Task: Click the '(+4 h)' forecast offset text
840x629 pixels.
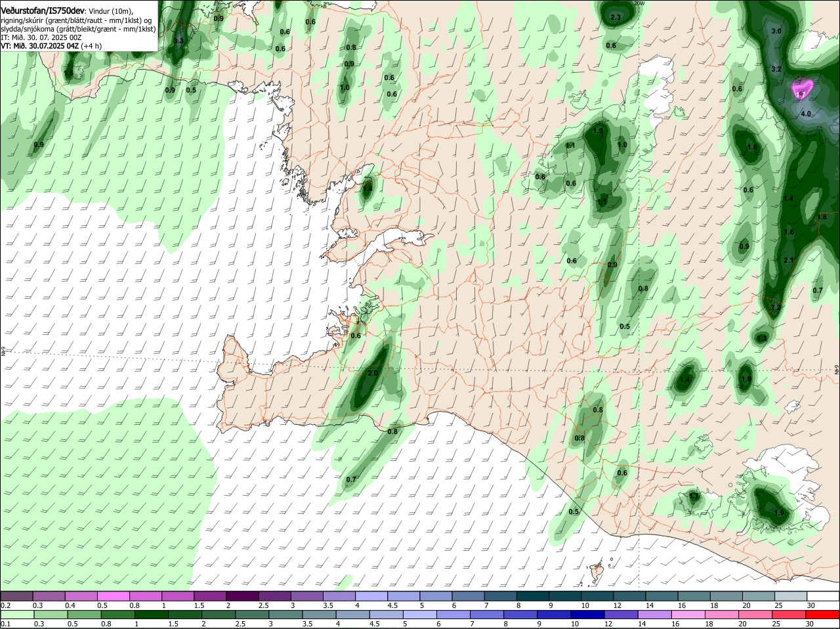Action: pos(93,46)
